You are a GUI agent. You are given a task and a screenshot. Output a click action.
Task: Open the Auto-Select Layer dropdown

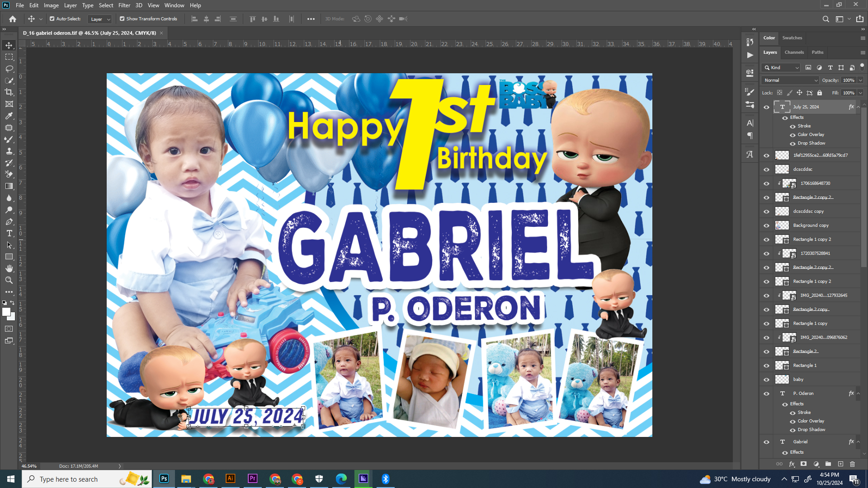tap(100, 19)
